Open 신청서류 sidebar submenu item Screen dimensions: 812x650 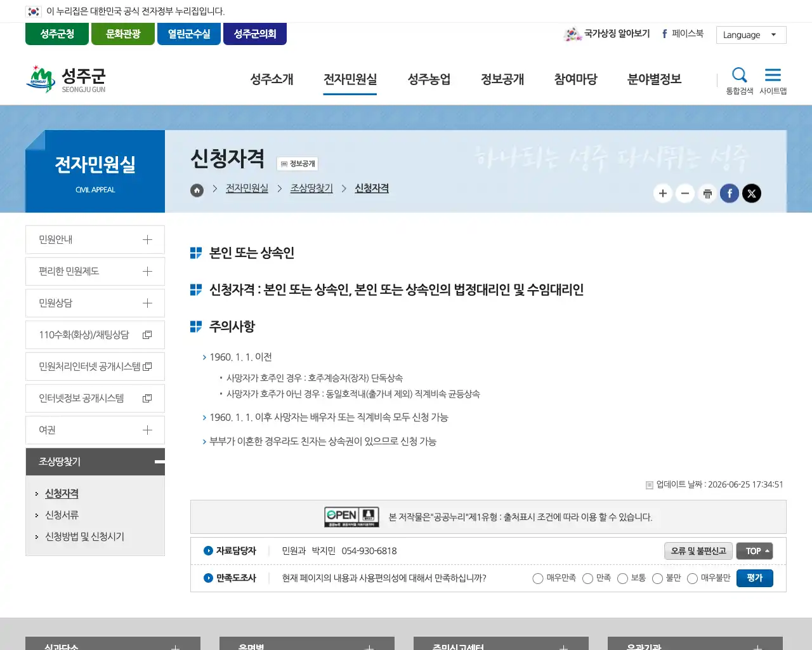point(62,515)
